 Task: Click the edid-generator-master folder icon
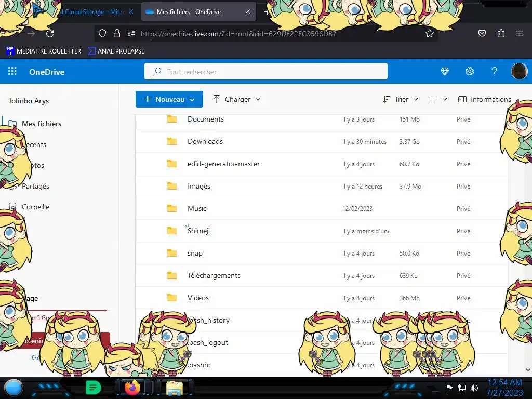pyautogui.click(x=172, y=164)
